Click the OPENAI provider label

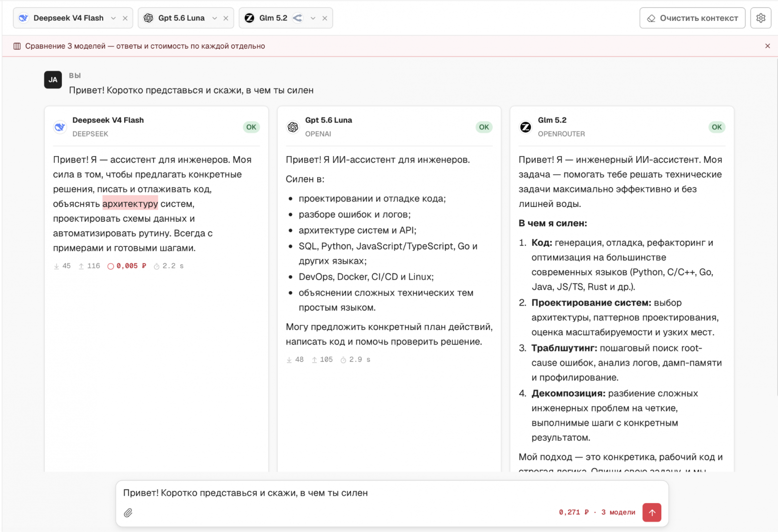pos(318,134)
